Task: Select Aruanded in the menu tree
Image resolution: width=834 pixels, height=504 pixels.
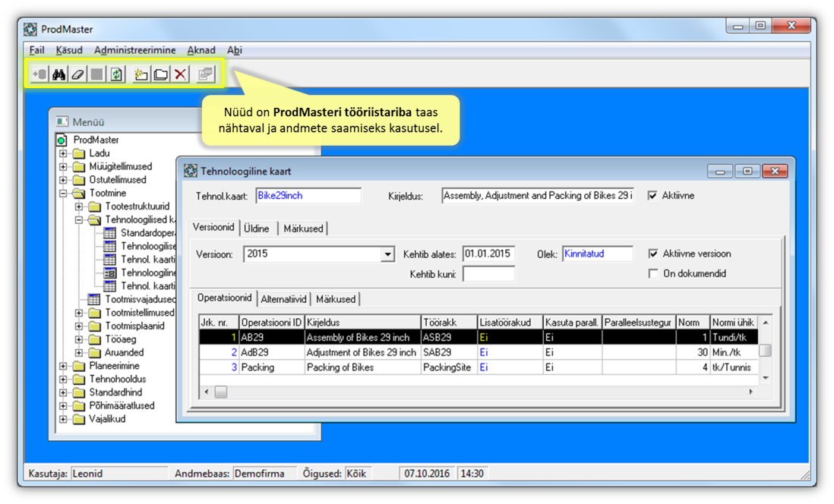Action: pyautogui.click(x=125, y=352)
